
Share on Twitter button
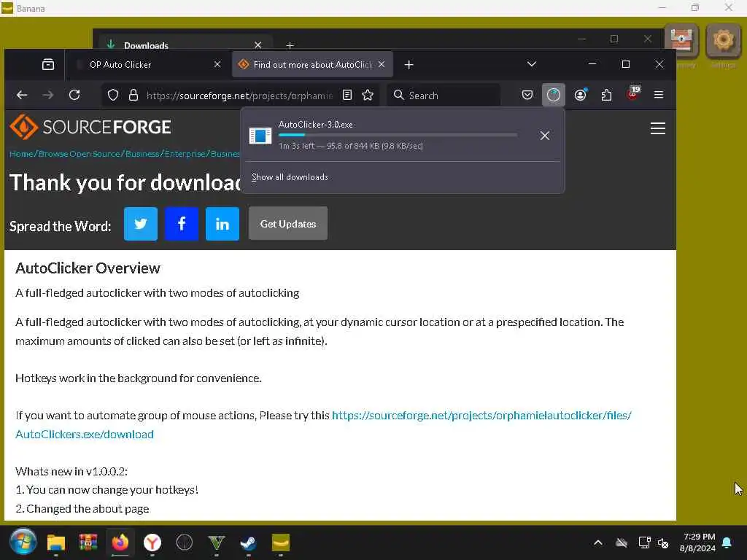(141, 224)
